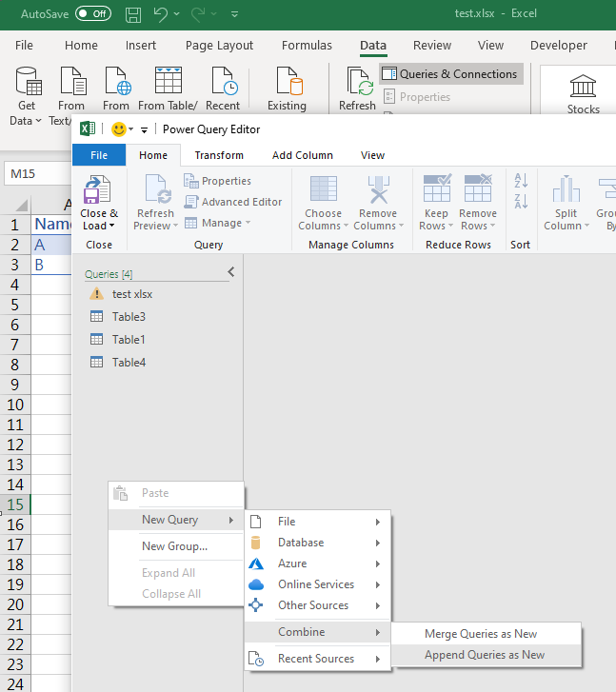616x692 pixels.
Task: Click the Get Data icon
Action: [29, 81]
